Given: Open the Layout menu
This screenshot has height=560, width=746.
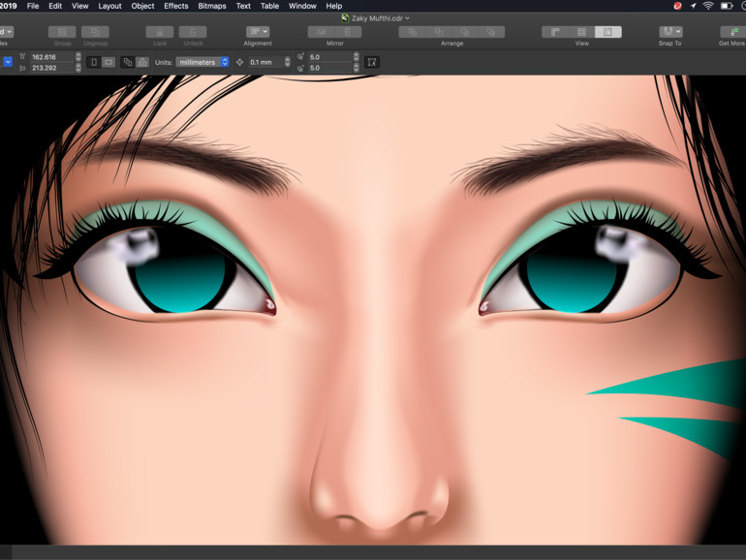Looking at the screenshot, I should click(109, 6).
